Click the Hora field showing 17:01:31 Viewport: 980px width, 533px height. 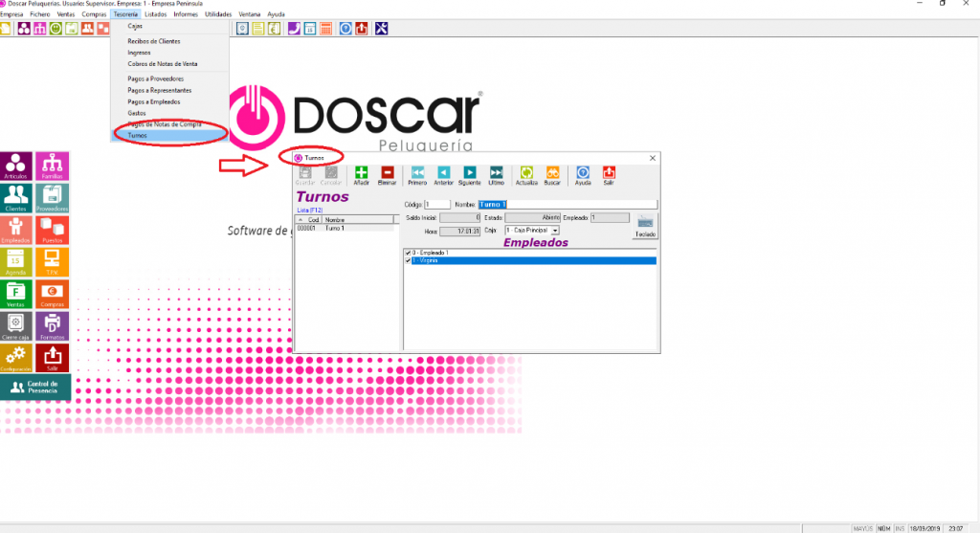pos(460,232)
